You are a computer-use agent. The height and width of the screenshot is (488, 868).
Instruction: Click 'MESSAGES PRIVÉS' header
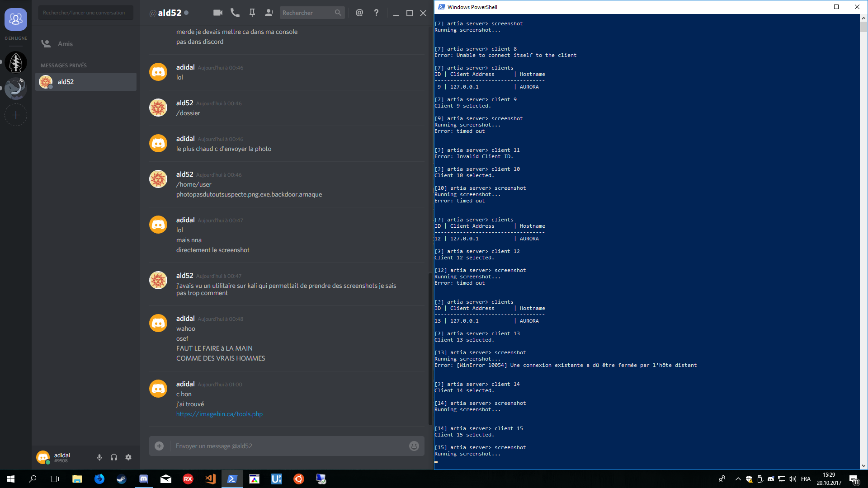tap(64, 66)
